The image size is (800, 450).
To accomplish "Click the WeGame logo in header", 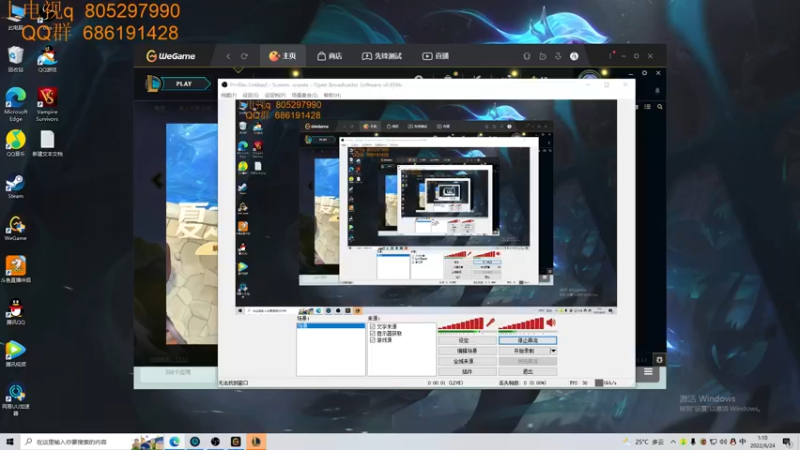I will tap(171, 56).
